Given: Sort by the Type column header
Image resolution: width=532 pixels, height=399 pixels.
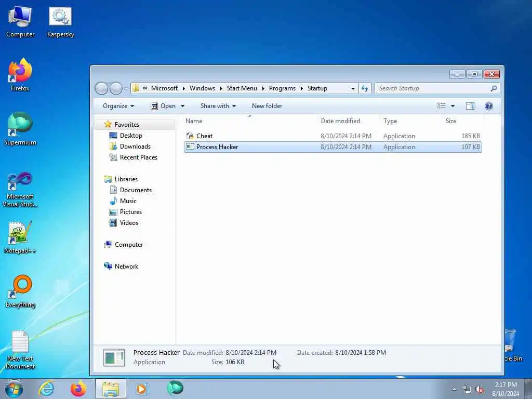Looking at the screenshot, I should click(x=411, y=121).
